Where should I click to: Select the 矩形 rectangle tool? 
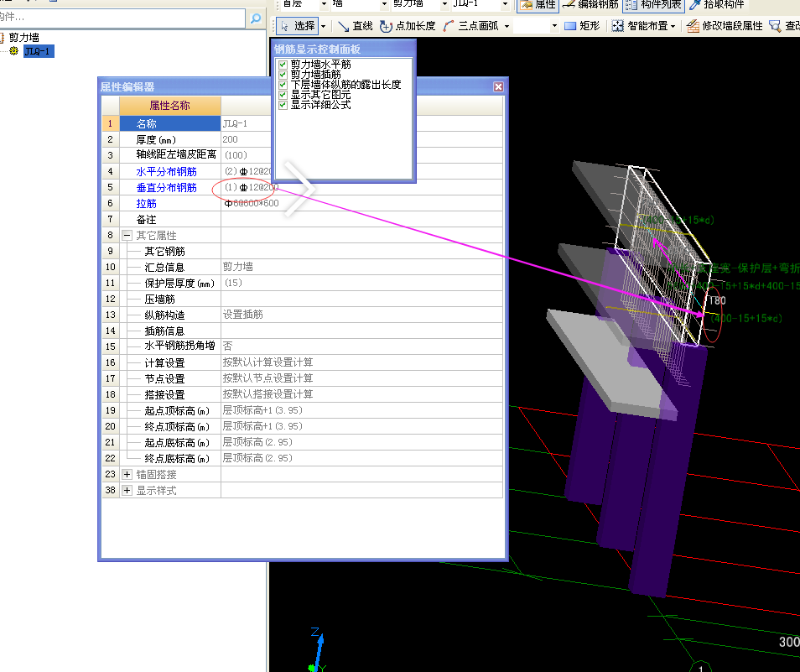pos(582,26)
